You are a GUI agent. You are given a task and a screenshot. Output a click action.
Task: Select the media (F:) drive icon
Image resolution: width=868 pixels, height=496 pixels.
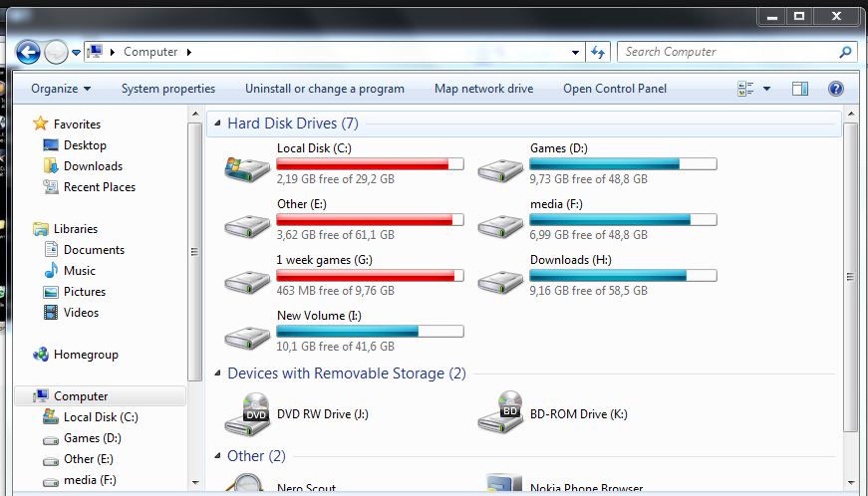[500, 226]
